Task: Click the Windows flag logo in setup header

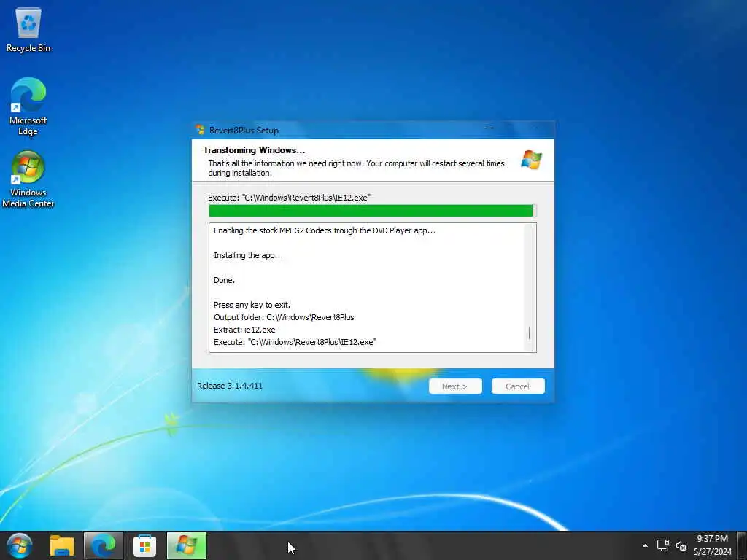Action: 531,160
